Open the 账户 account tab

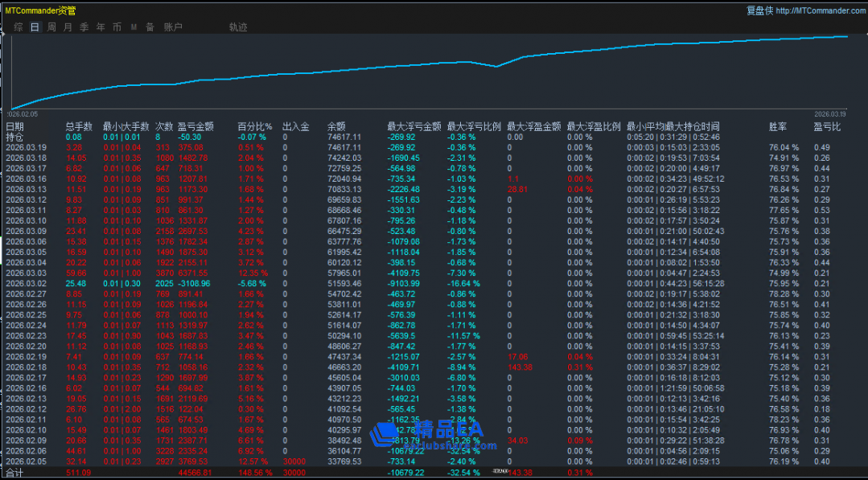click(173, 27)
